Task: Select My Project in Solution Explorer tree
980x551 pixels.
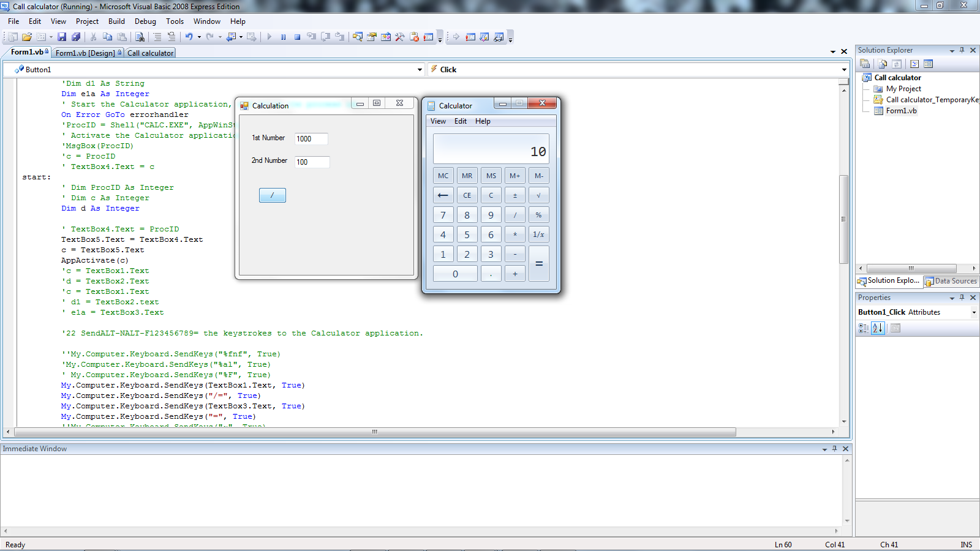Action: tap(903, 89)
